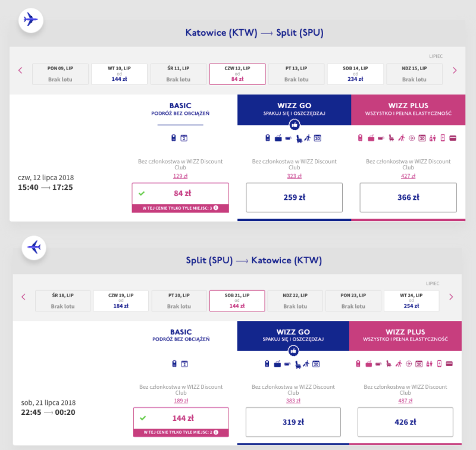Show later outbound dates with right arrow
Screen dimensions: 476x450
tap(455, 71)
